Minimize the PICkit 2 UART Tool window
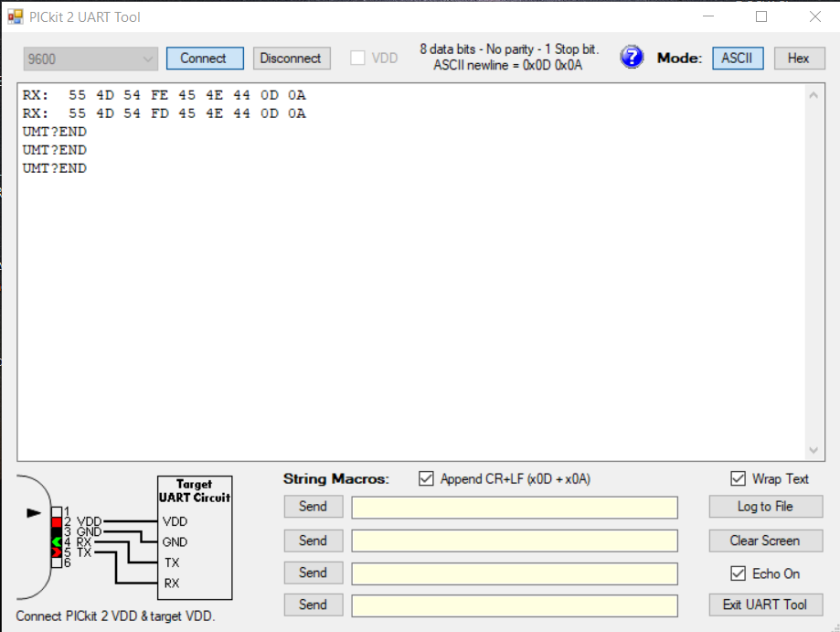 click(x=708, y=16)
